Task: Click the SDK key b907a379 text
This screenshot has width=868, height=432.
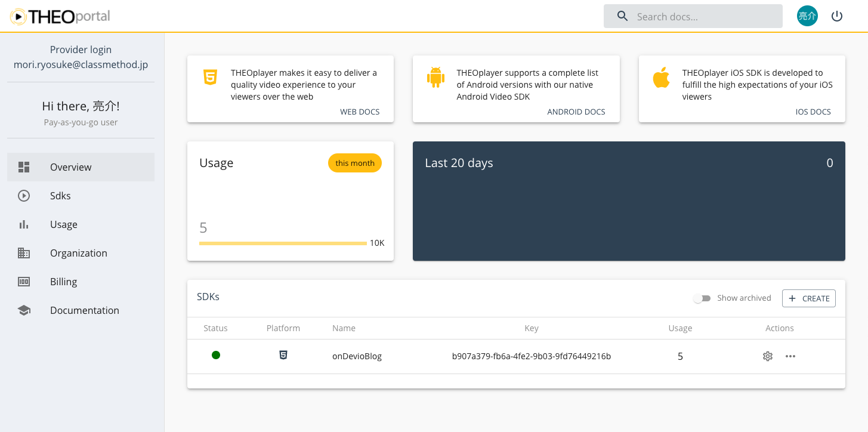Action: point(531,356)
